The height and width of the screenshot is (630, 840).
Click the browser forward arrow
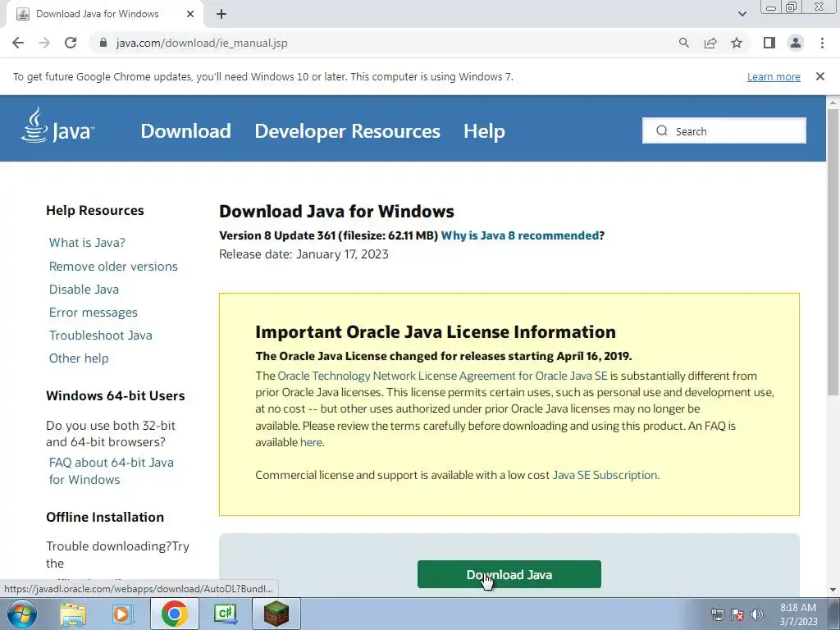pyautogui.click(x=44, y=43)
